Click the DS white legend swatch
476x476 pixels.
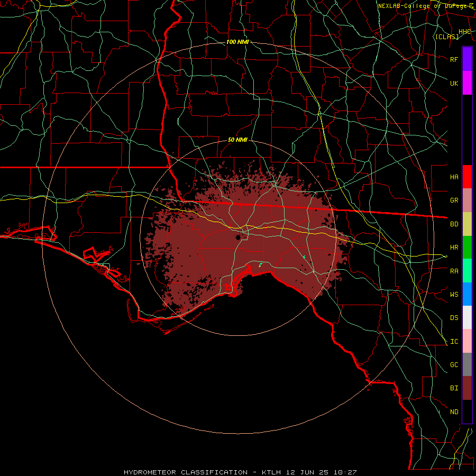click(x=467, y=317)
